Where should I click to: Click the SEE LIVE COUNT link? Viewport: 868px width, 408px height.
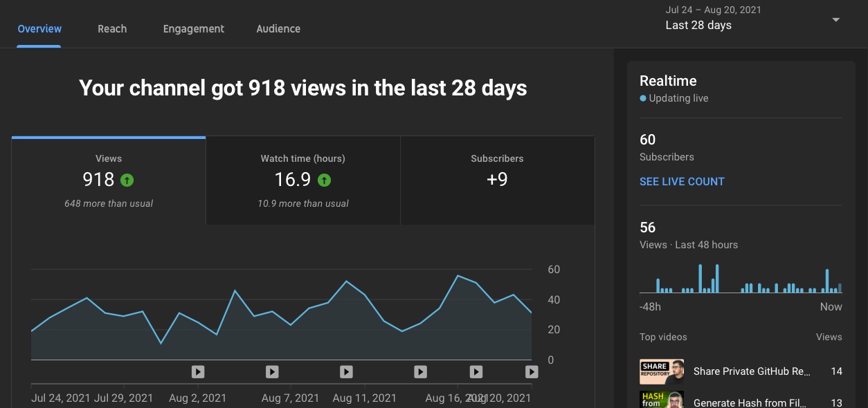682,182
